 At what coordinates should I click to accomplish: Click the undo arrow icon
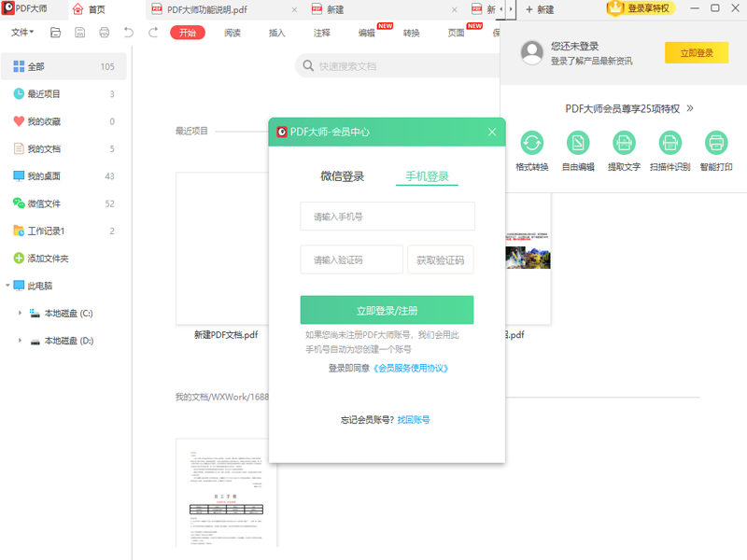tap(126, 31)
